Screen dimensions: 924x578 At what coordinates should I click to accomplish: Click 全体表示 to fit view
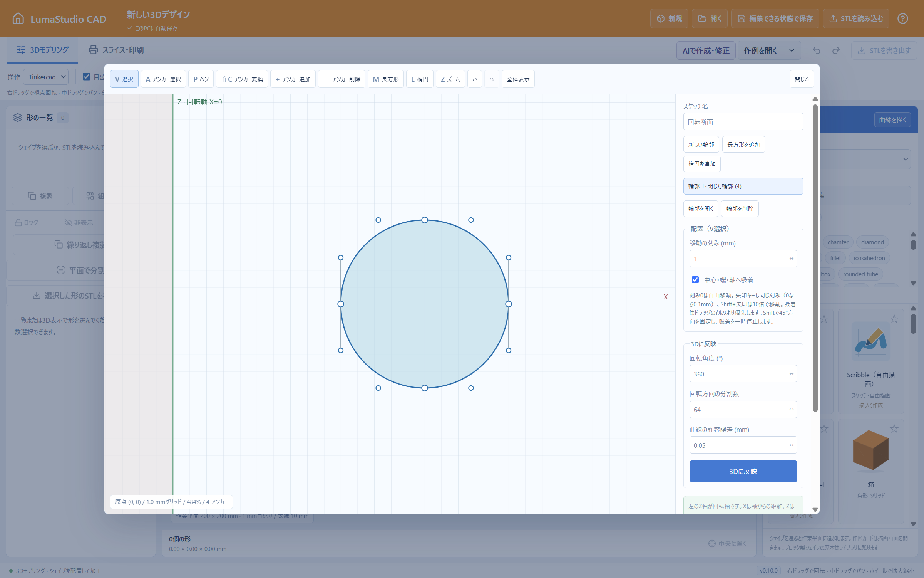[x=518, y=79]
